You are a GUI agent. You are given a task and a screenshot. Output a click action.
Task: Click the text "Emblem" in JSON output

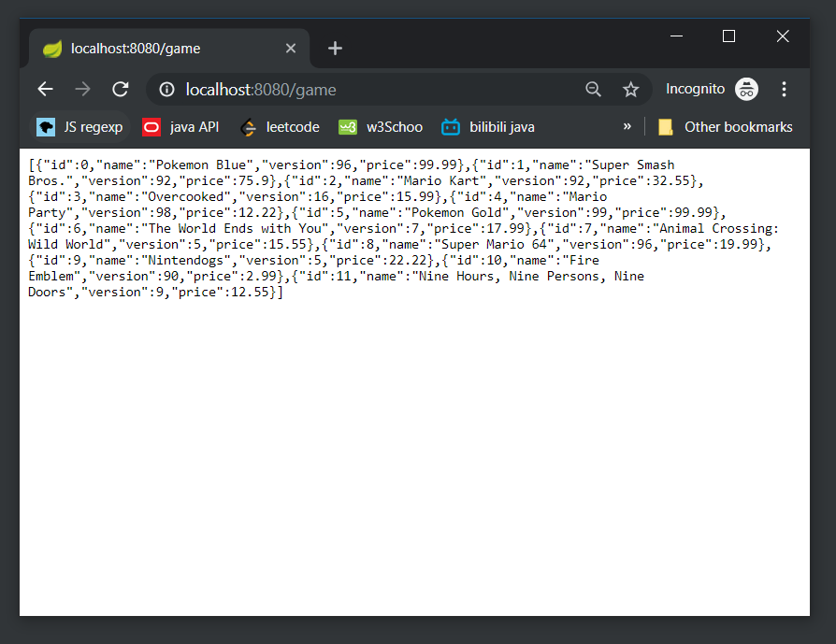pos(50,276)
